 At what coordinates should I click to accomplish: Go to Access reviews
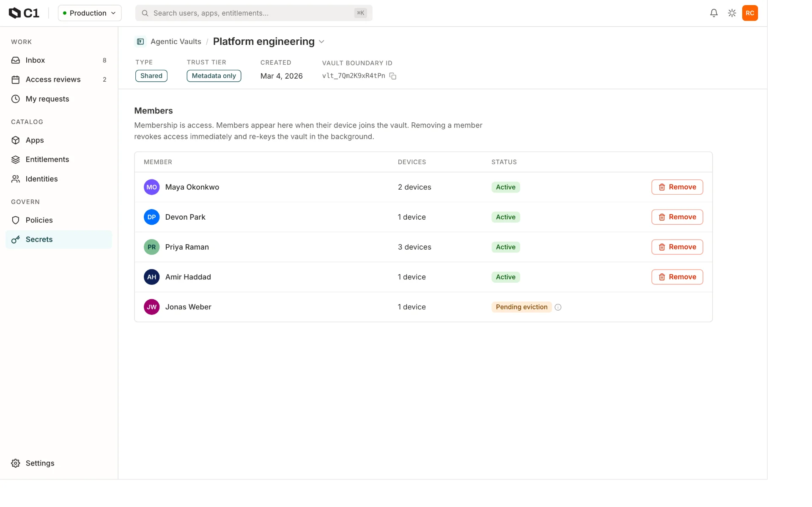[59, 80]
